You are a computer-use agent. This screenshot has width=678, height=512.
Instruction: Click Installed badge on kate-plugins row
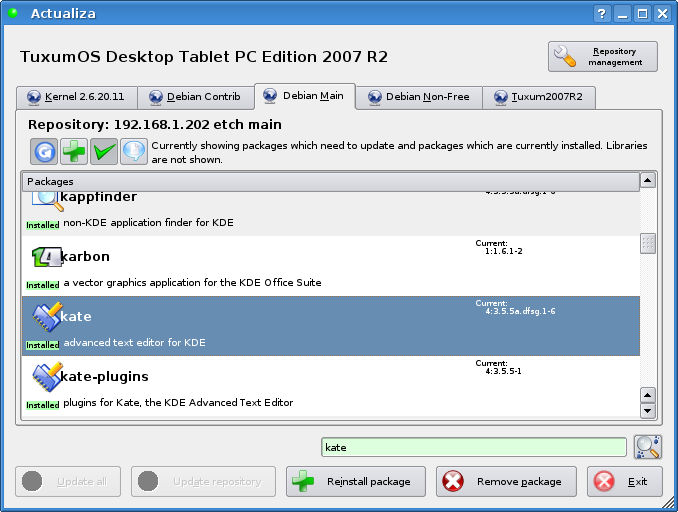(x=42, y=405)
